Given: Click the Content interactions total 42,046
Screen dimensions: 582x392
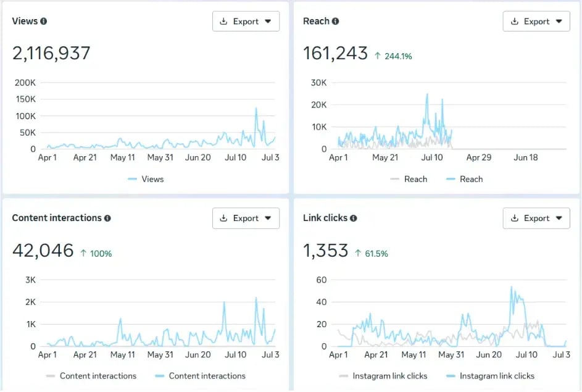Looking at the screenshot, I should [x=43, y=250].
